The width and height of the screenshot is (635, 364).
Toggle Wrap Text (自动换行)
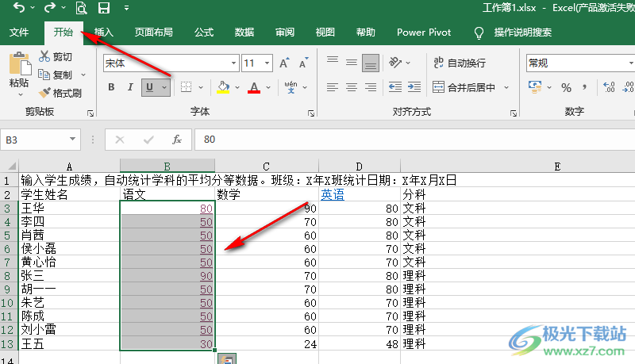pos(460,63)
